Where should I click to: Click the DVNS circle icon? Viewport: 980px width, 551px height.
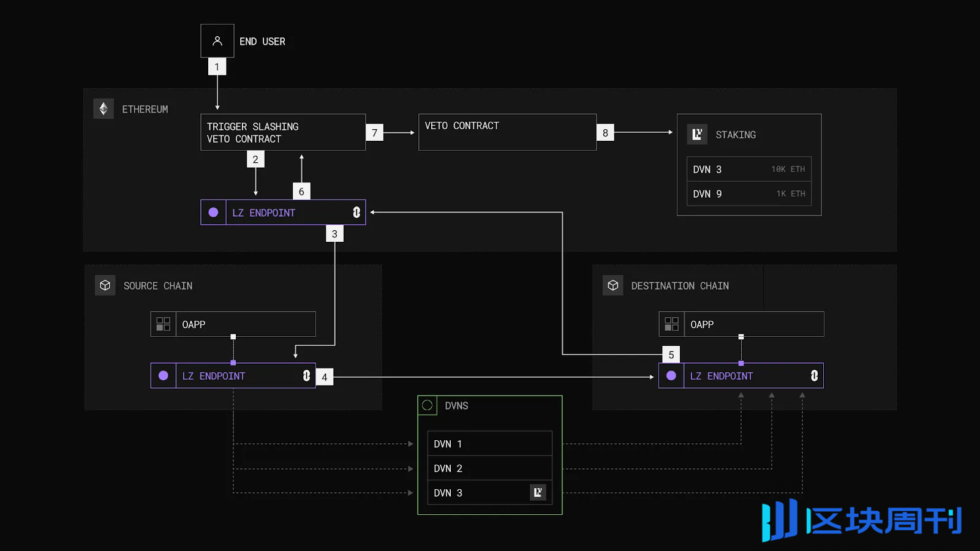tap(428, 405)
